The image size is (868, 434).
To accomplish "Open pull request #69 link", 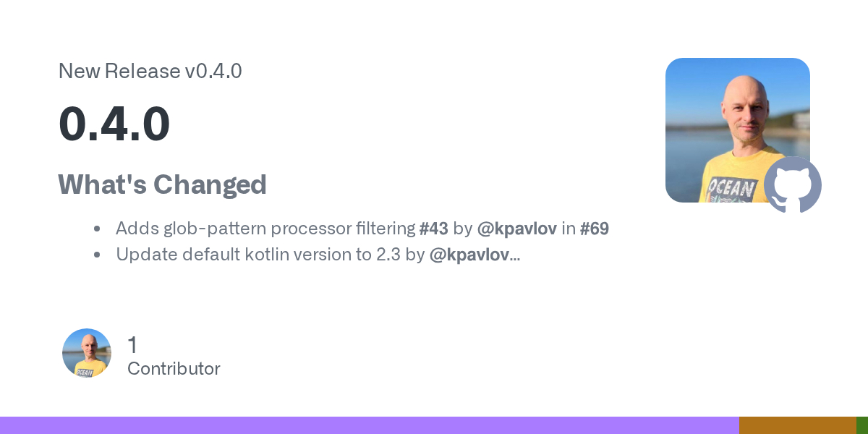I will pos(595,229).
